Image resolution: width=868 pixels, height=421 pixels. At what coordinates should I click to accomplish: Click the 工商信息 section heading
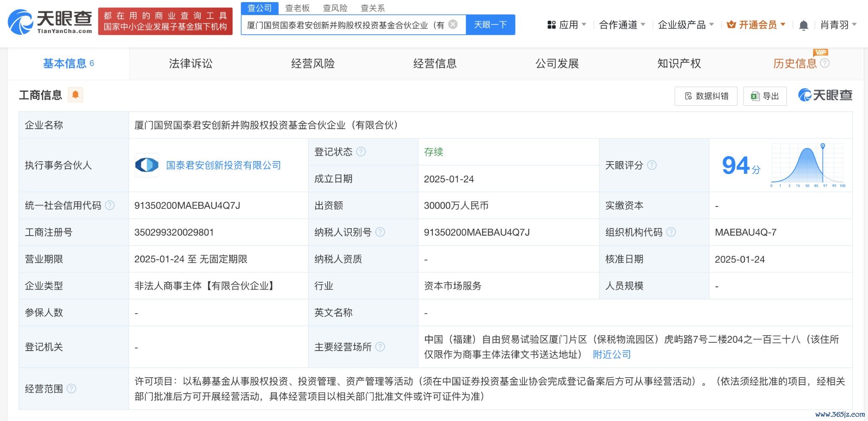coord(40,95)
